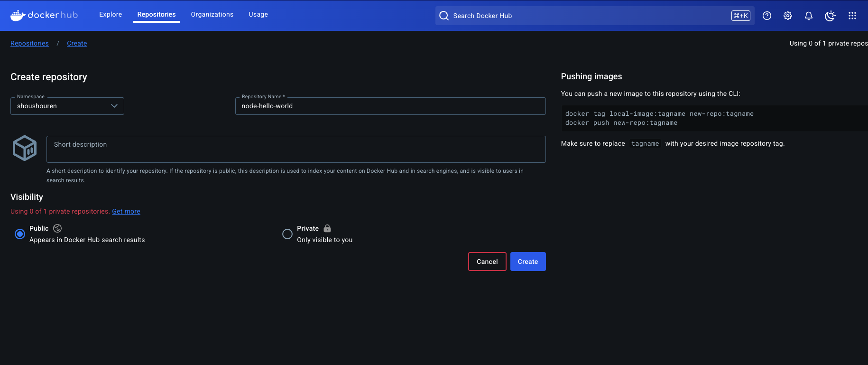
Task: Open the Namespace dropdown shoushouren
Action: [67, 106]
